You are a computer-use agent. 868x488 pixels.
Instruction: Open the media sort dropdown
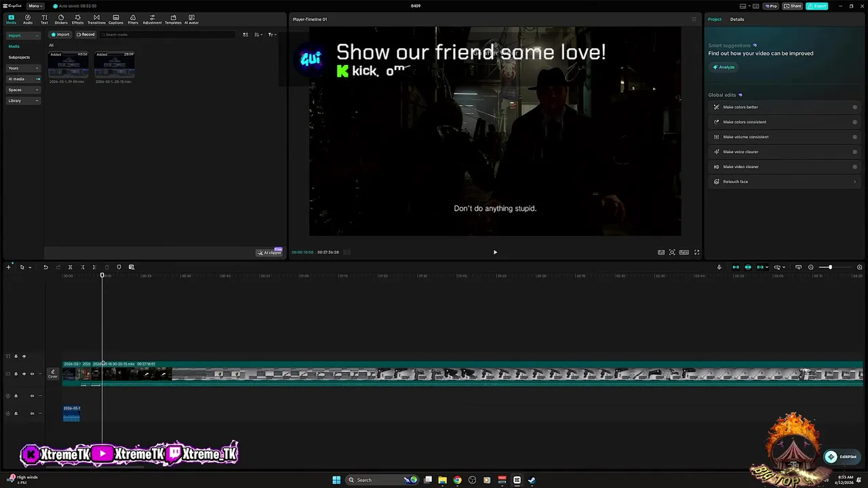pyautogui.click(x=258, y=35)
